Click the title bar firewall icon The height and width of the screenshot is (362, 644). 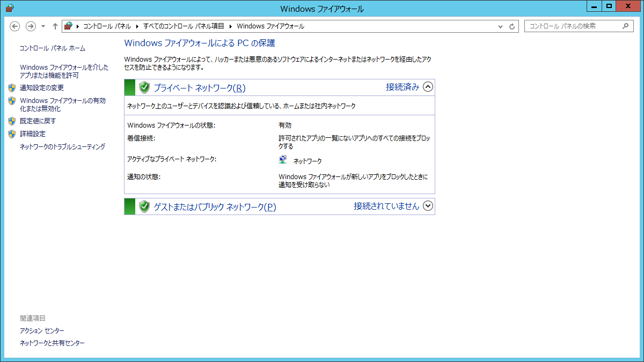click(x=9, y=8)
